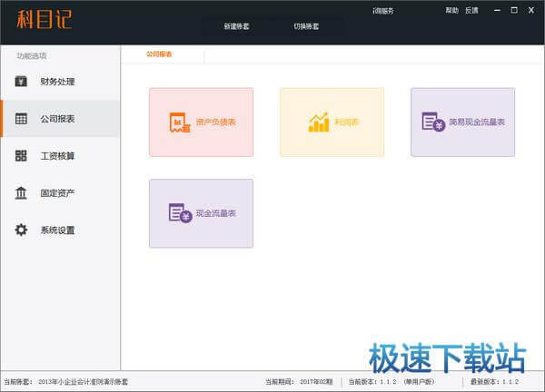The width and height of the screenshot is (545, 392).
Task: Click the 工资核算 grid icon
Action: (21, 155)
